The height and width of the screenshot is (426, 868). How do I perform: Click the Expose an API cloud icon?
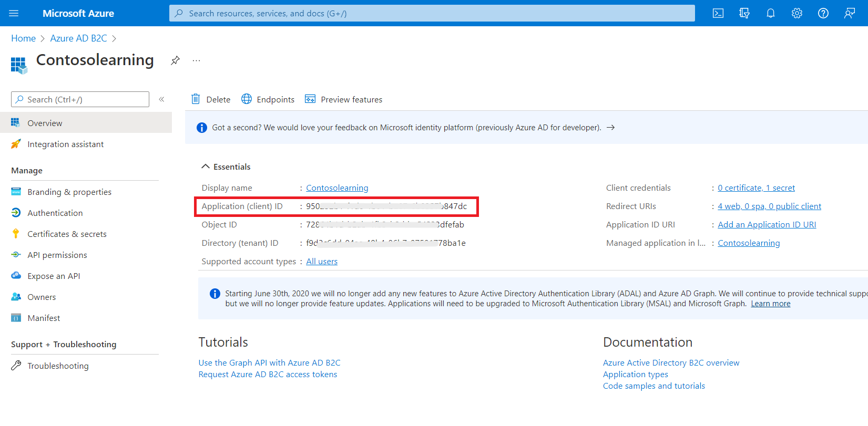pyautogui.click(x=16, y=276)
